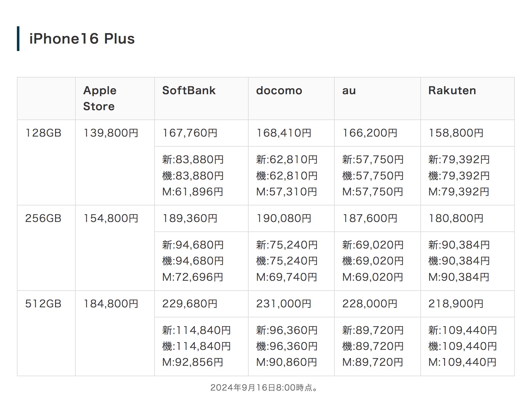The width and height of the screenshot is (532, 410).
Task: Click au price 187,600円
Action: click(x=370, y=218)
